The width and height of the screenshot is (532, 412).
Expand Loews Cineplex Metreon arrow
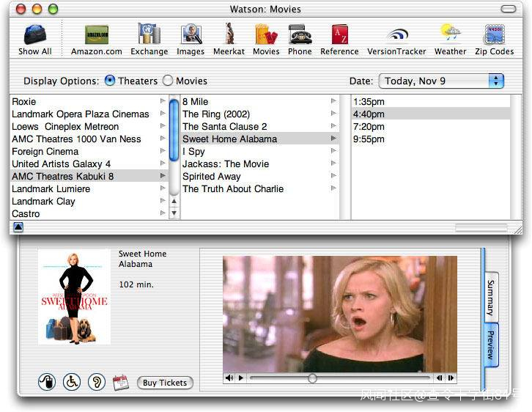pos(163,126)
